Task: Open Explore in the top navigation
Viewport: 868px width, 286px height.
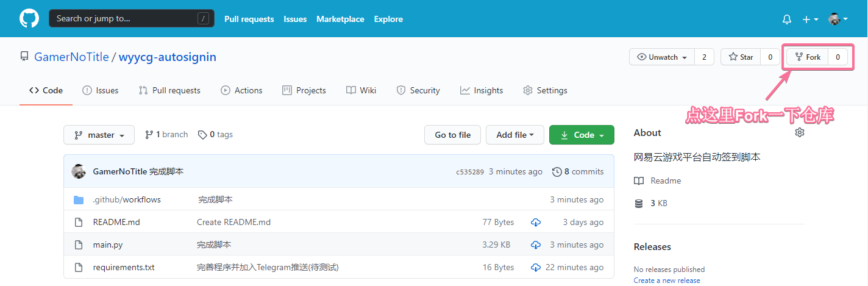Action: 388,19
